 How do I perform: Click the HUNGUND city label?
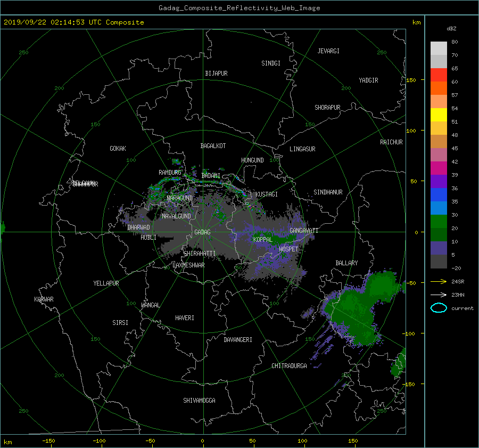pyautogui.click(x=252, y=160)
